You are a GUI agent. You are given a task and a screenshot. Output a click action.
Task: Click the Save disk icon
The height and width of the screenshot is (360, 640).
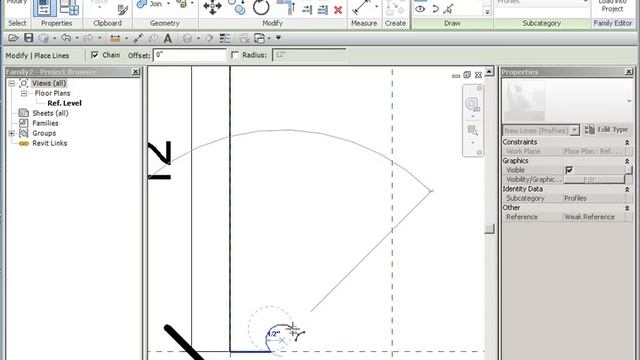pos(29,38)
